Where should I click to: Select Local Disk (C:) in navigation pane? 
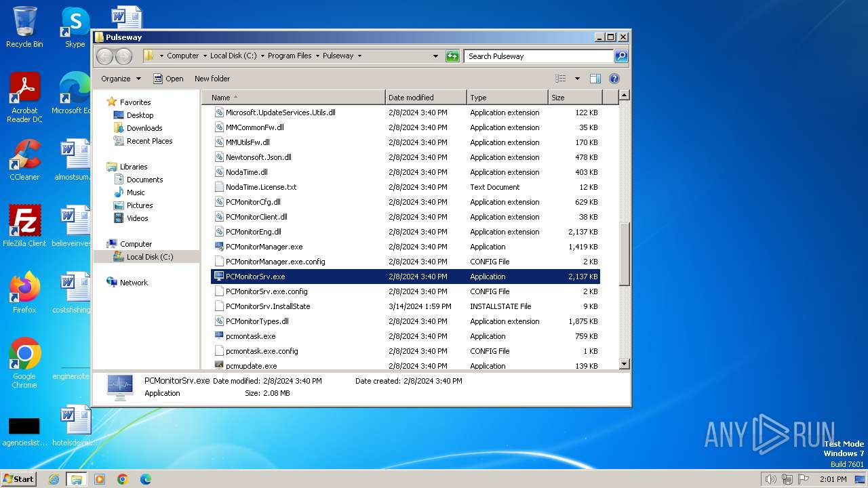tap(146, 257)
